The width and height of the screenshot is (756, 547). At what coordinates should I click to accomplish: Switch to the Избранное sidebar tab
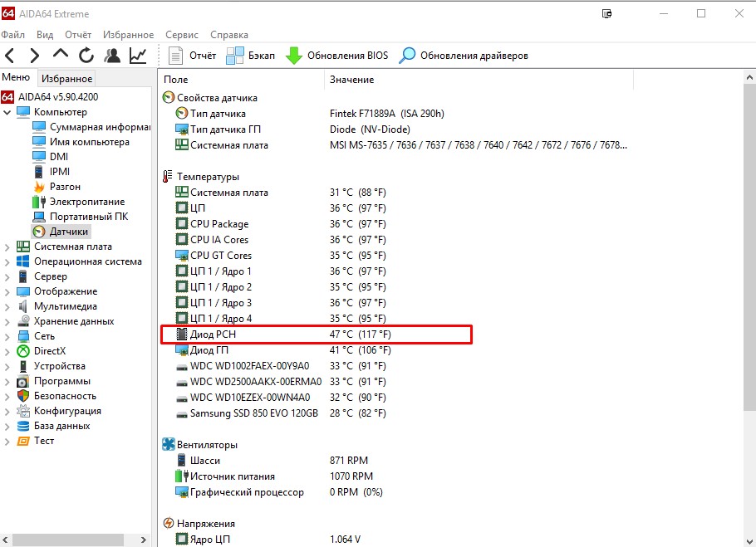tap(66, 79)
